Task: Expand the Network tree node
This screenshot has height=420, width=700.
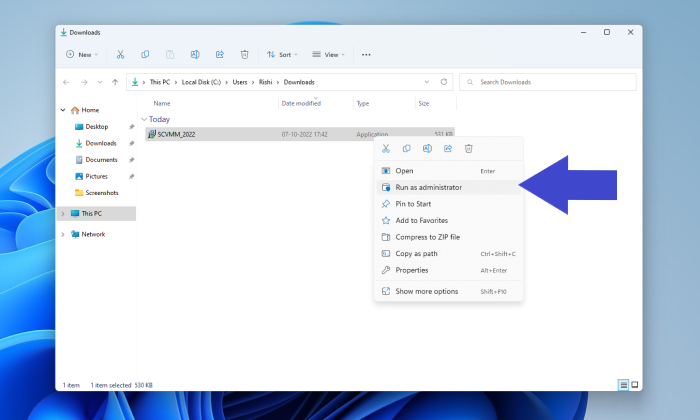Action: pos(63,234)
